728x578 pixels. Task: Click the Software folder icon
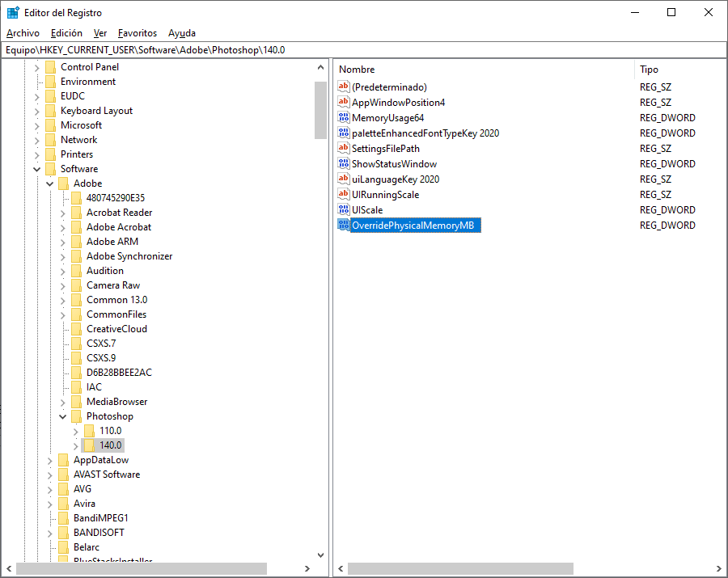(51, 169)
